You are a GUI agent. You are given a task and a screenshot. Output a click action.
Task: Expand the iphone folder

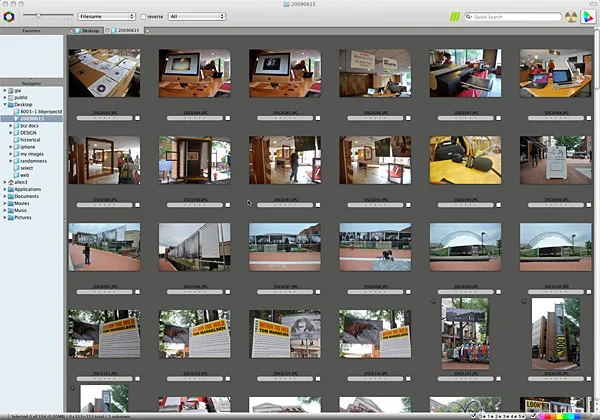pos(11,147)
